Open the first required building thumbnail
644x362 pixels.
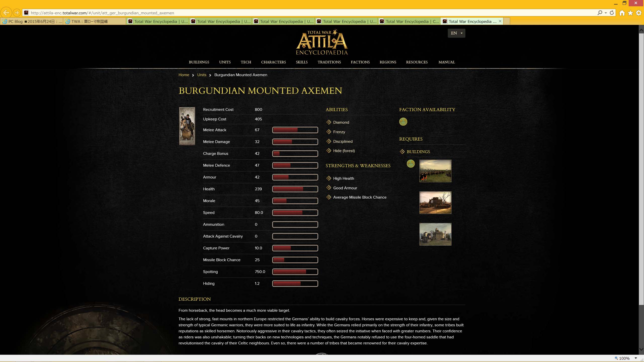[435, 171]
